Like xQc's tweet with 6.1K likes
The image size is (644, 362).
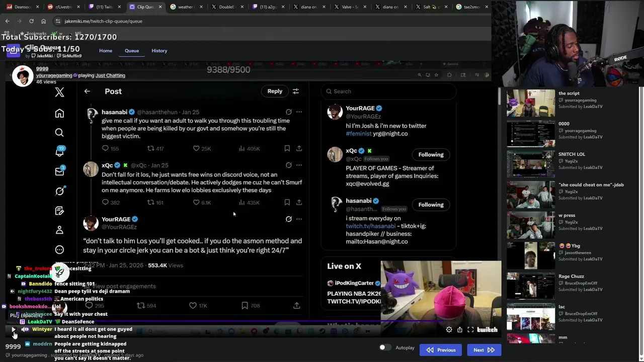pyautogui.click(x=196, y=202)
